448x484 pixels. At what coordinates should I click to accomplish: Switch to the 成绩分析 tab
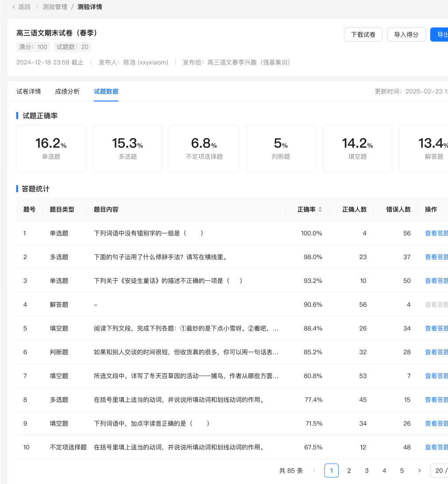(x=67, y=91)
